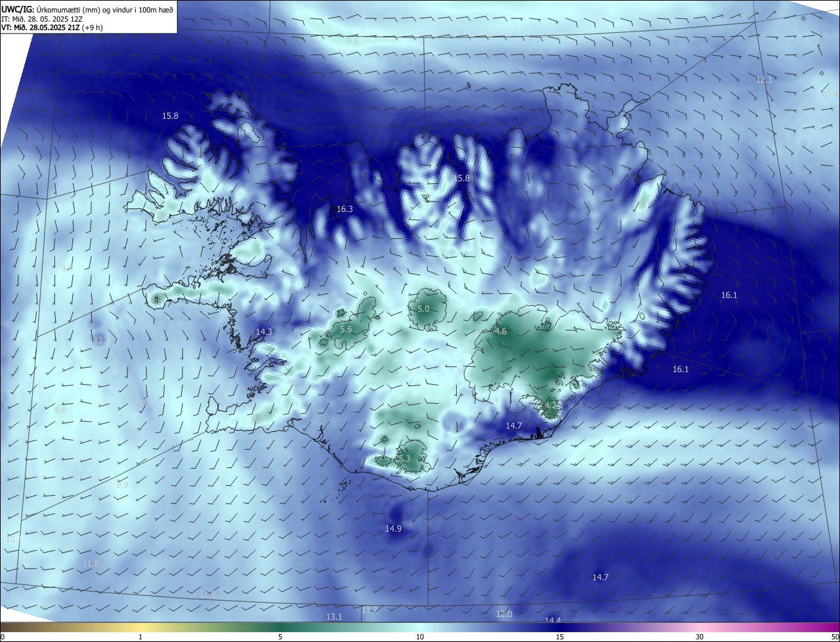Click the '14.9' value south of Iceland

(x=393, y=528)
